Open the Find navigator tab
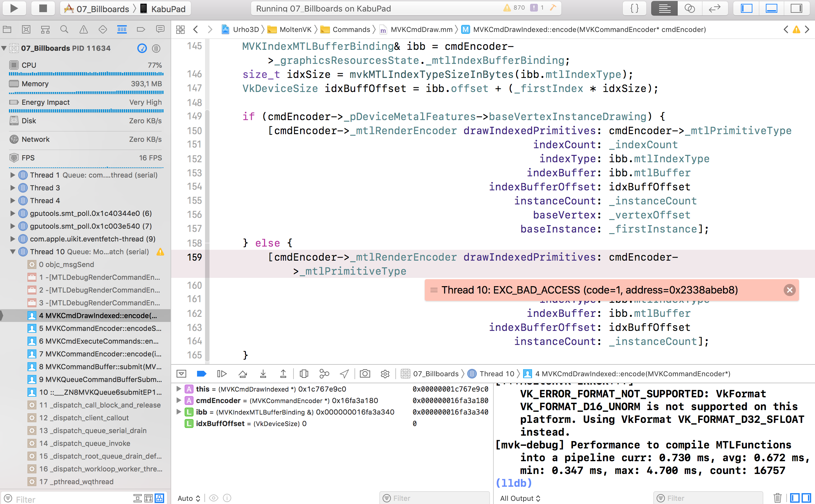 tap(64, 29)
